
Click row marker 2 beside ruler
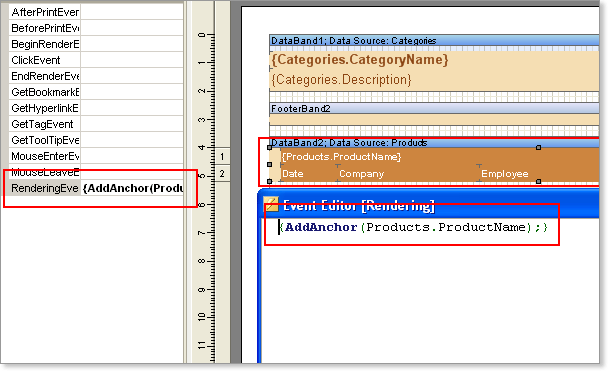pos(222,174)
